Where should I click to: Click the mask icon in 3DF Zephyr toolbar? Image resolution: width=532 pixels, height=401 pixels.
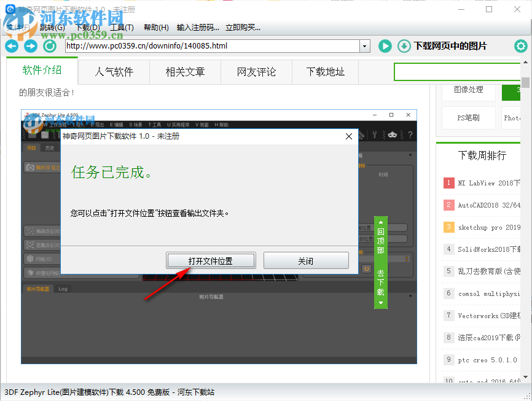pyautogui.click(x=392, y=133)
